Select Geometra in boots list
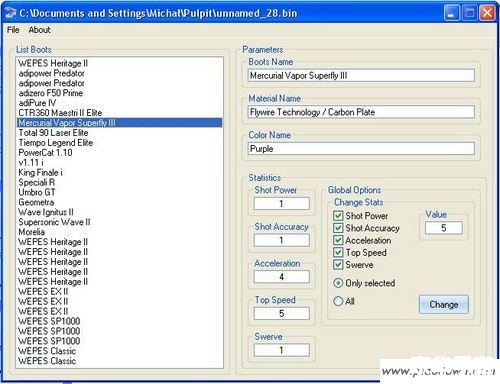 click(x=119, y=202)
